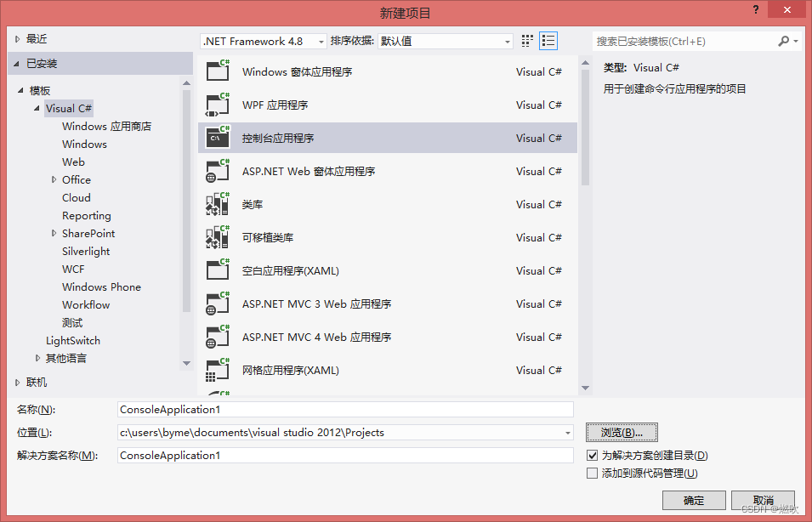Check 为解决方案创建目录 checkbox

593,455
